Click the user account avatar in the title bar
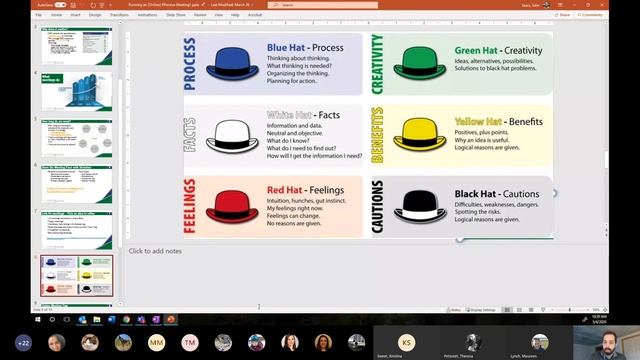The height and width of the screenshot is (360, 640). 547,5
